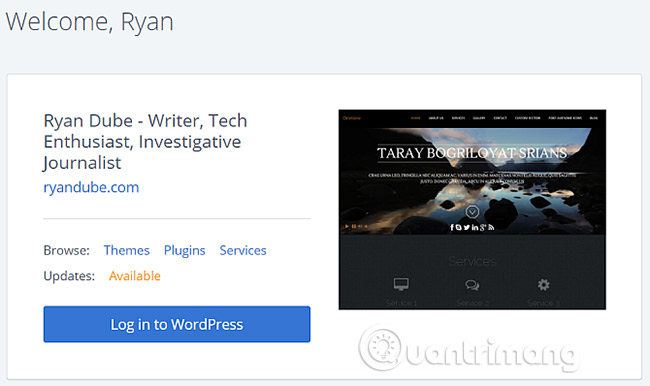Click the hexagon down-chevron scroll icon
The height and width of the screenshot is (386, 650).
pyautogui.click(x=472, y=211)
